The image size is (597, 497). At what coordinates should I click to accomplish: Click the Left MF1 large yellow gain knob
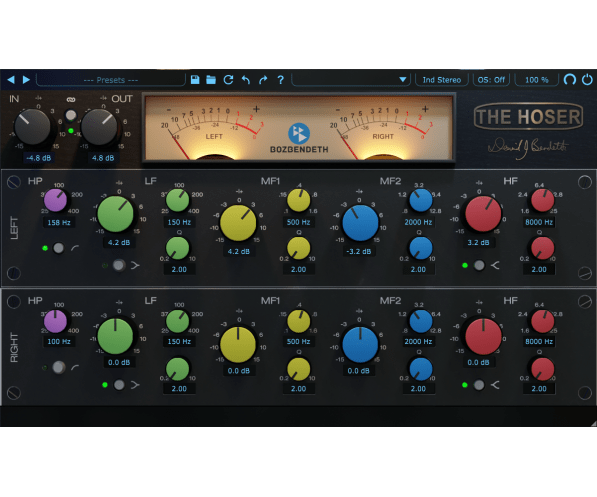point(238,223)
